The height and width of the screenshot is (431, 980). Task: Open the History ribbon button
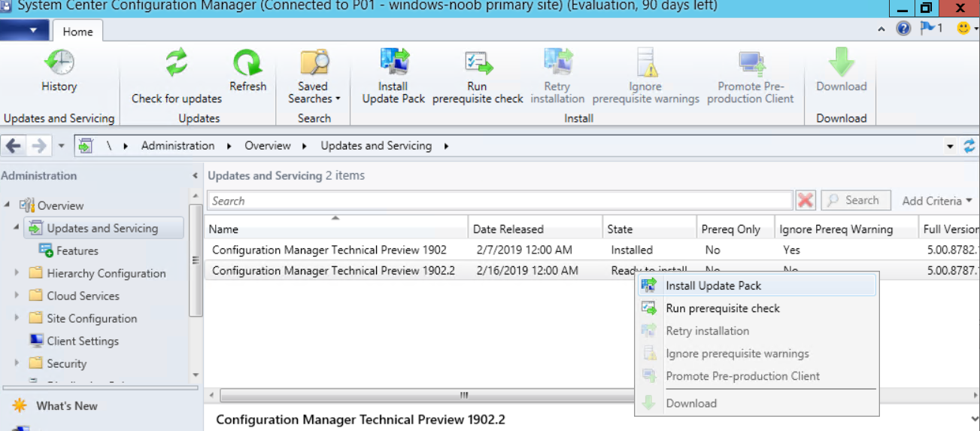click(59, 71)
